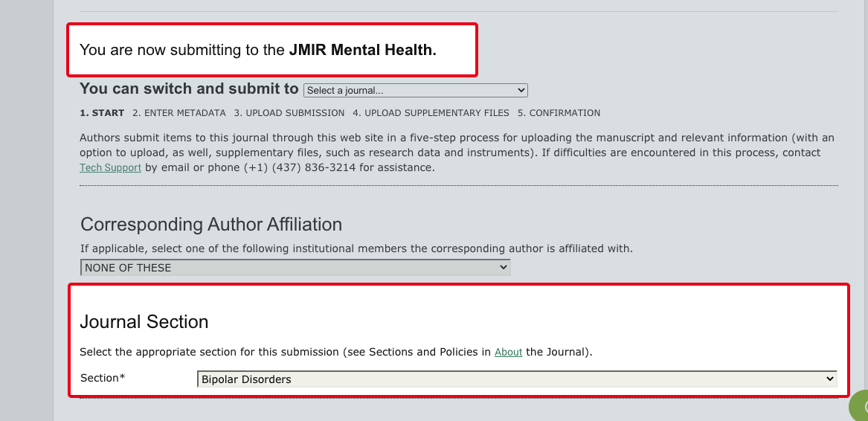
Task: Open the Tech Support link
Action: [x=110, y=168]
